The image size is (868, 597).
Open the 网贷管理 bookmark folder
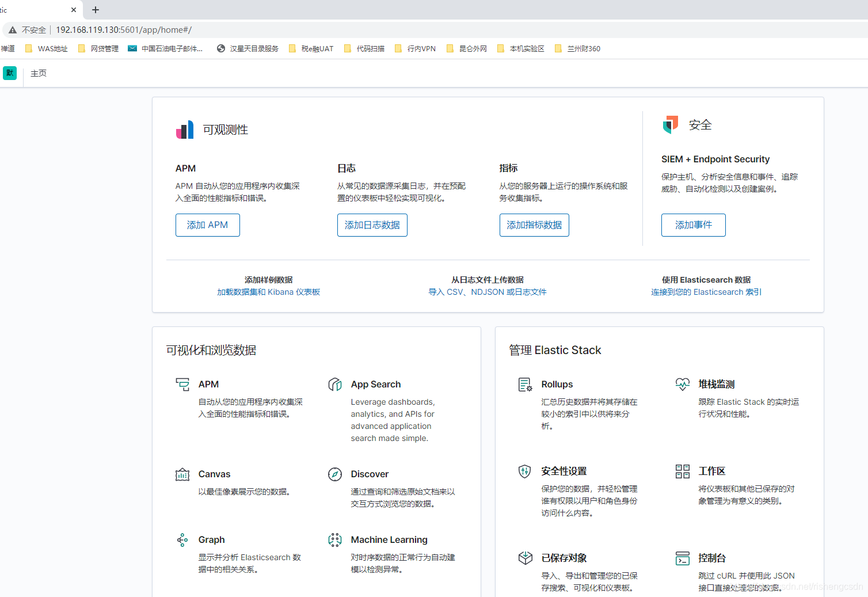coord(98,49)
